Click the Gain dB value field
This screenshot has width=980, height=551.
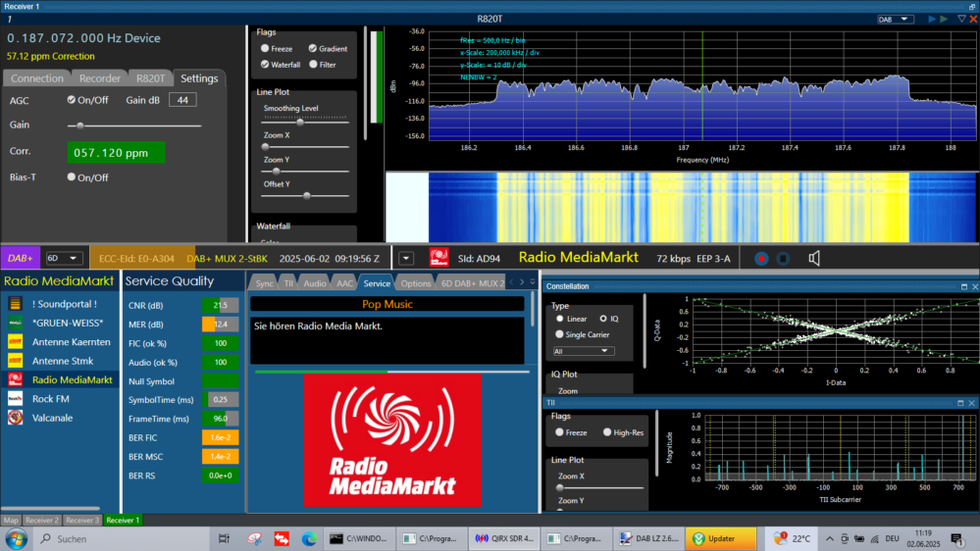(x=182, y=100)
